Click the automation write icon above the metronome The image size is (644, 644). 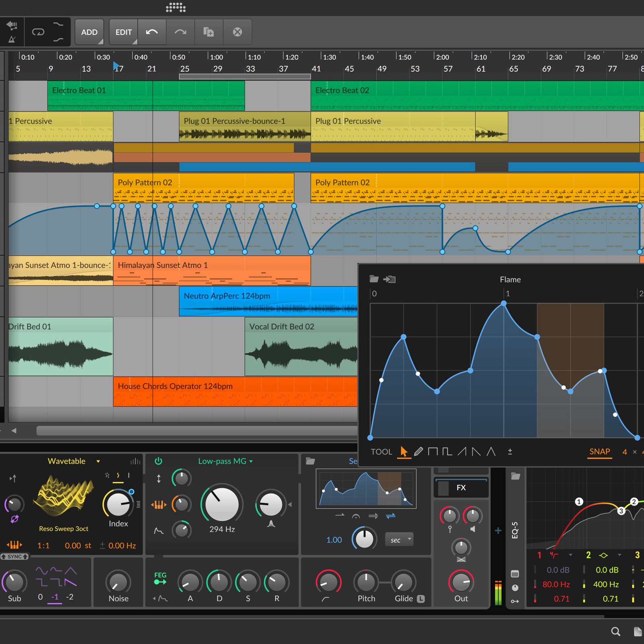(x=12, y=25)
